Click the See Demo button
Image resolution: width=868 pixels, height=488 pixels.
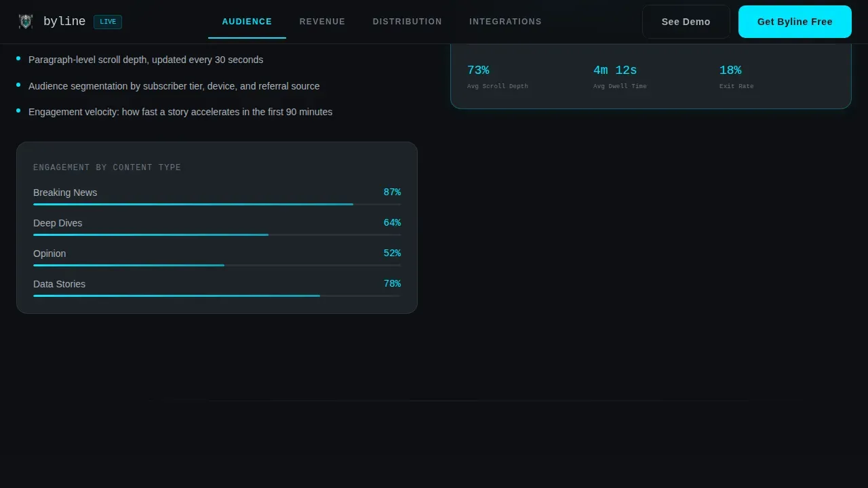coord(686,22)
